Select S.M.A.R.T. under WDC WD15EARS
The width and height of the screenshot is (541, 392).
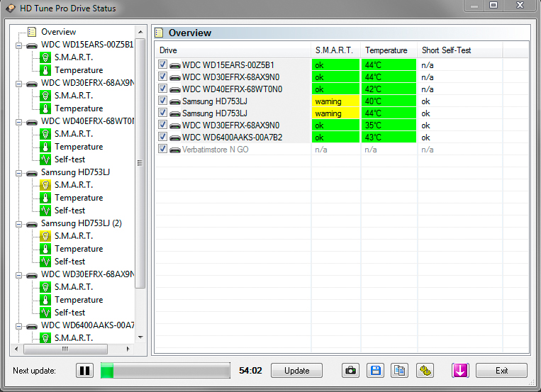pyautogui.click(x=74, y=57)
